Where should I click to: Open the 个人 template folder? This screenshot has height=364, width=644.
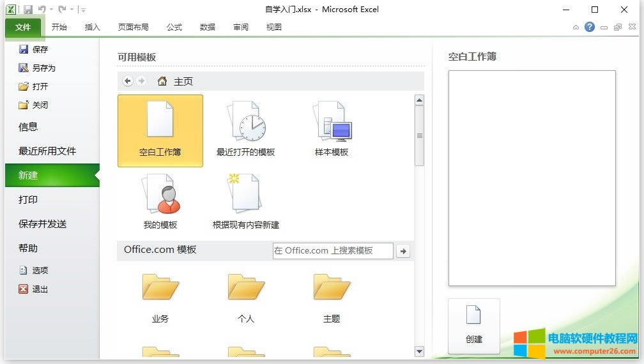click(245, 297)
